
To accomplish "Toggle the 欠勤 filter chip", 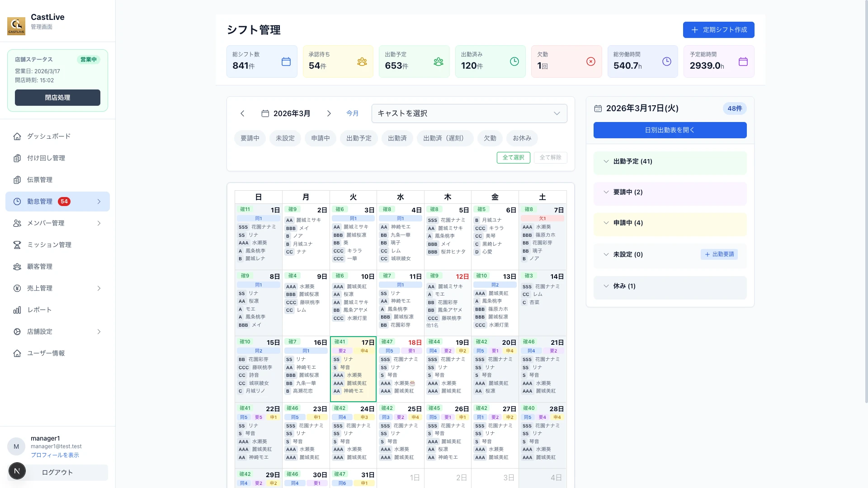I will coord(490,138).
